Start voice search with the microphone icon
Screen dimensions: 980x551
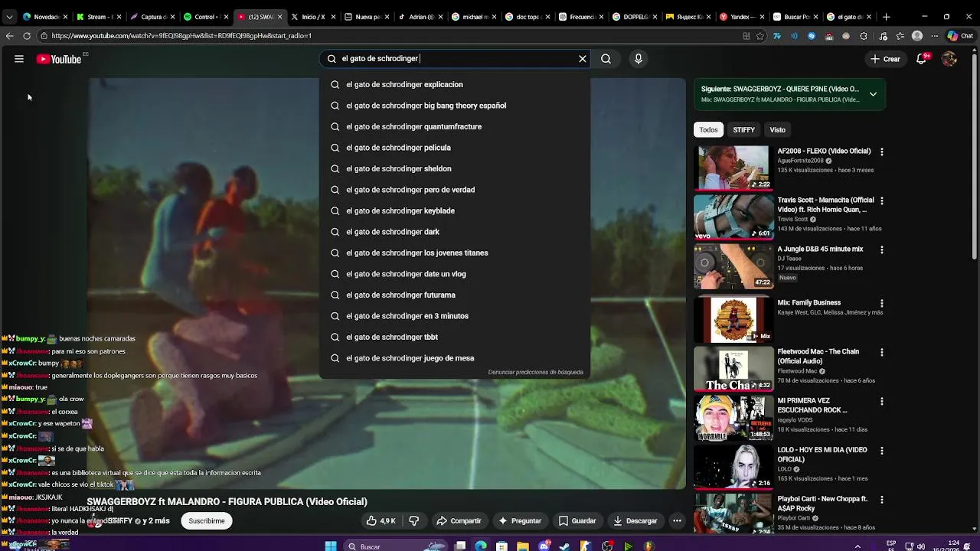point(638,59)
